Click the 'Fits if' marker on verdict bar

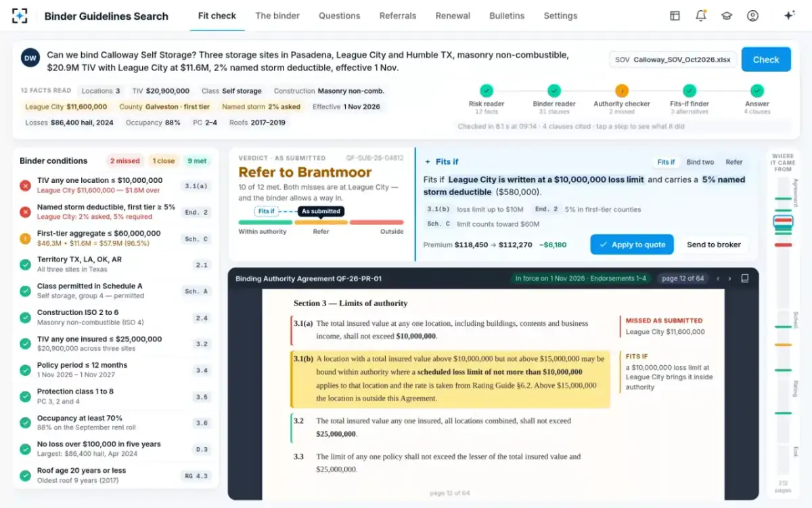point(267,211)
